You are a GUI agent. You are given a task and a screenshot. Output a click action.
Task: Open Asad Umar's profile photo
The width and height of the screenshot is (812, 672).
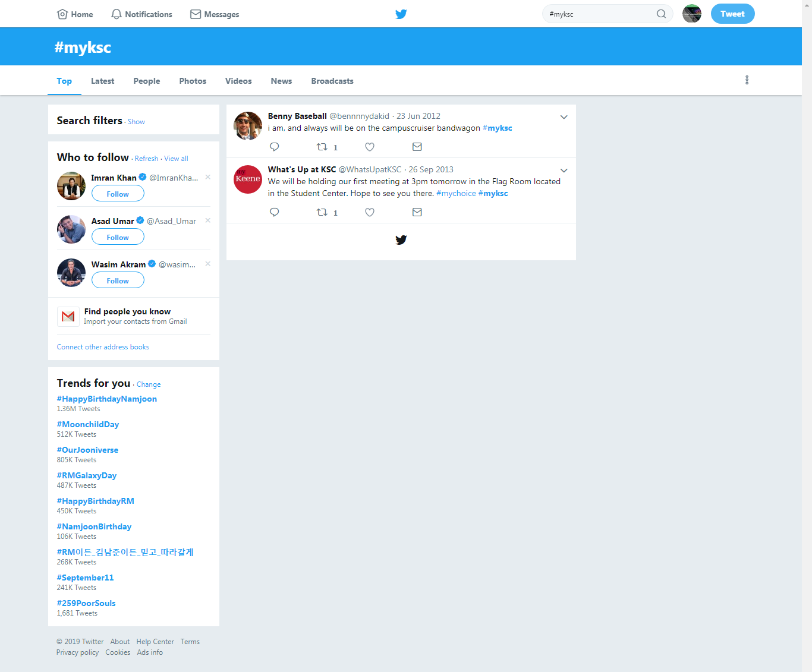coord(71,229)
